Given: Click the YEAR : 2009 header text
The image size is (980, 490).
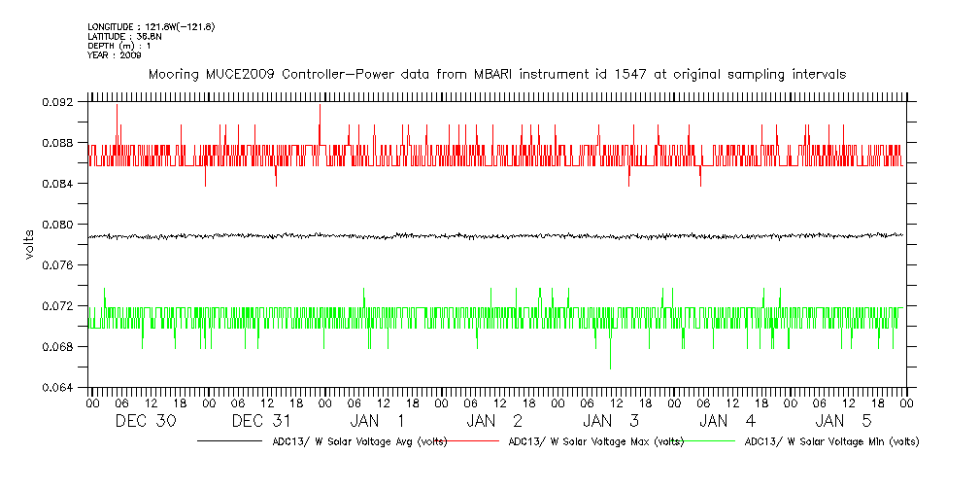Looking at the screenshot, I should [115, 55].
